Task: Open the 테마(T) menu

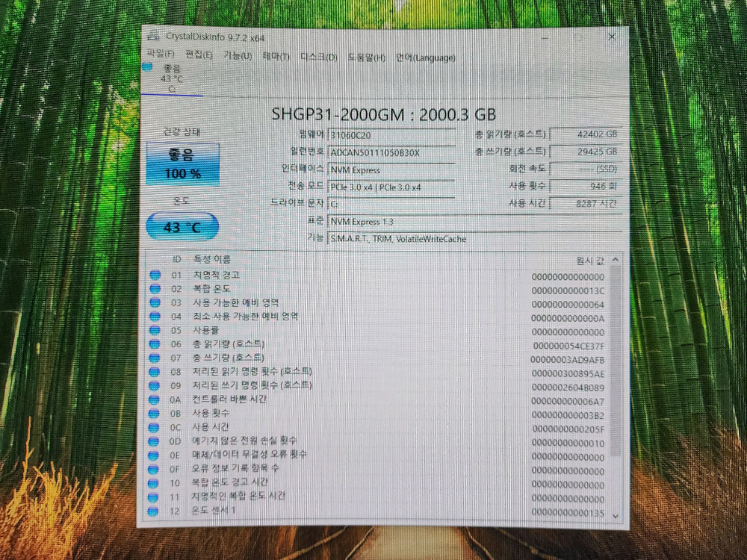Action: pyautogui.click(x=276, y=57)
